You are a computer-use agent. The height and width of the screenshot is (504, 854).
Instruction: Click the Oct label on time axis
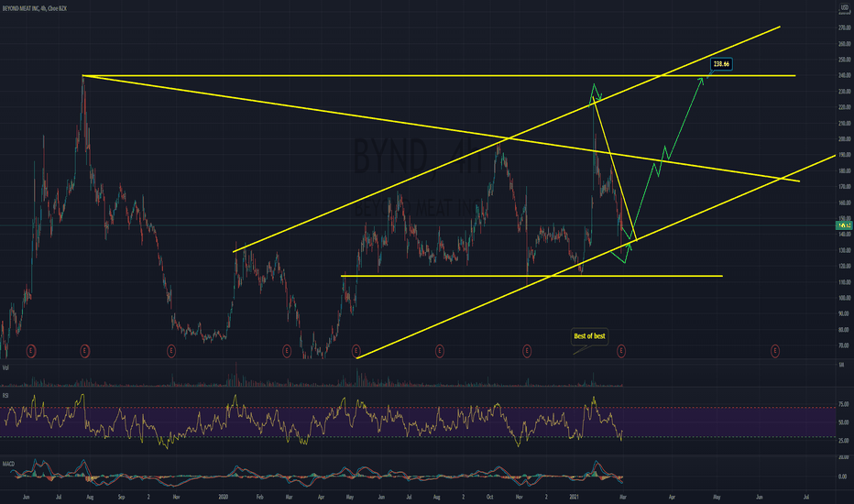pyautogui.click(x=489, y=497)
